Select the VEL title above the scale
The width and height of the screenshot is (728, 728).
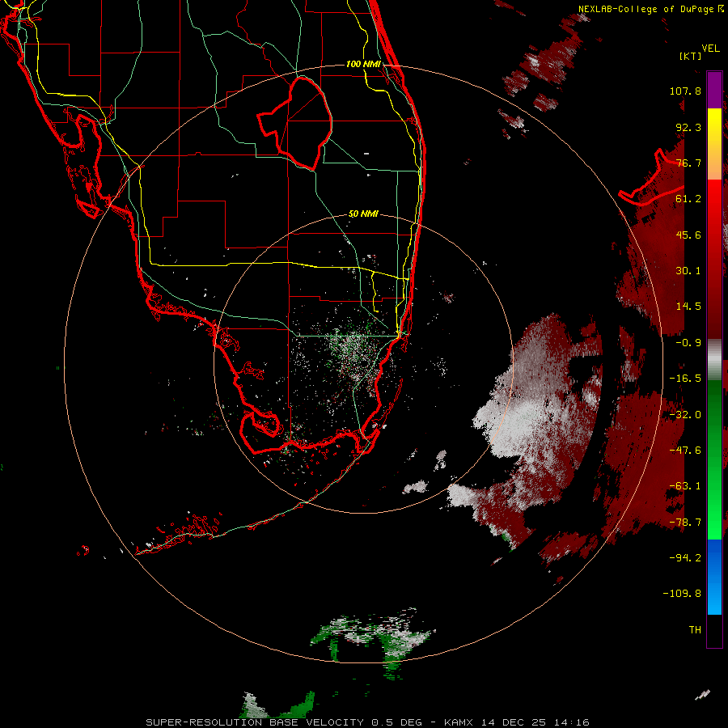pyautogui.click(x=711, y=48)
